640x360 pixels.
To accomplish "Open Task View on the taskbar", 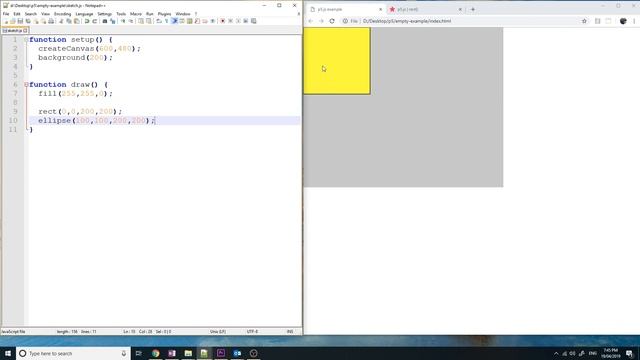I will [x=139, y=353].
